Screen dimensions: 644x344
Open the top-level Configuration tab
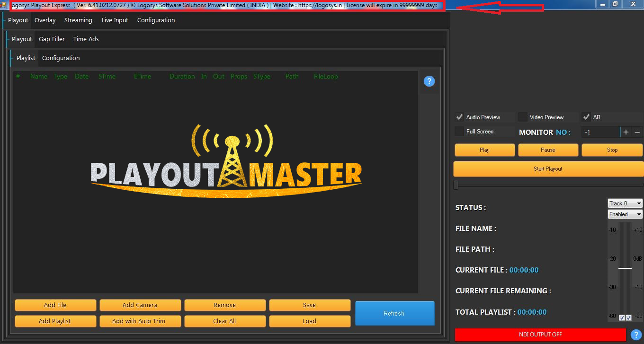(x=156, y=20)
